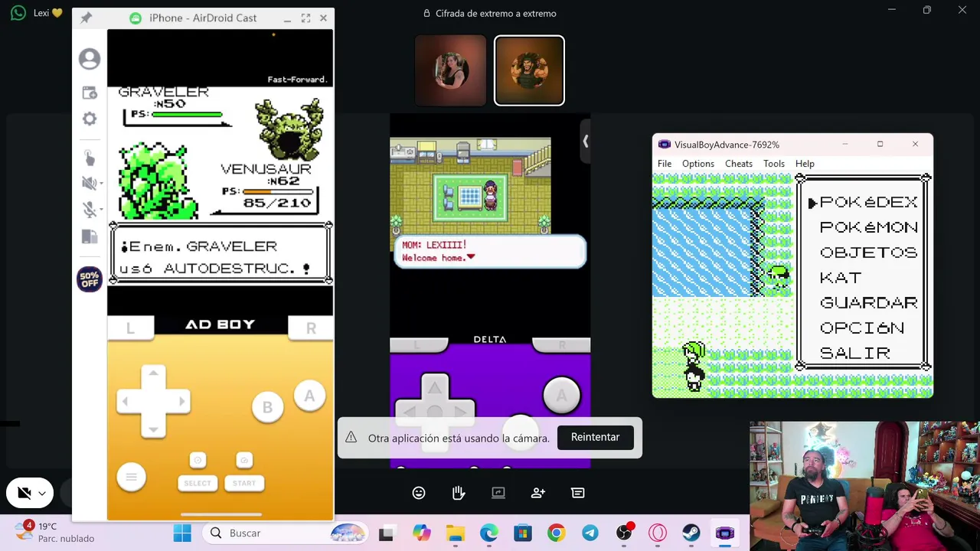Image resolution: width=980 pixels, height=551 pixels.
Task: Tap the small round icon above START
Action: 244,460
